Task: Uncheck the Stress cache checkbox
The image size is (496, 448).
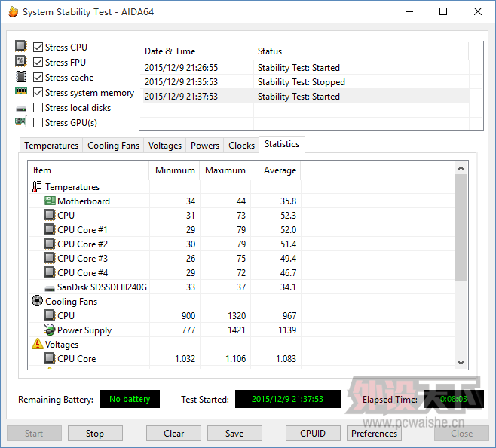Action: (x=38, y=77)
